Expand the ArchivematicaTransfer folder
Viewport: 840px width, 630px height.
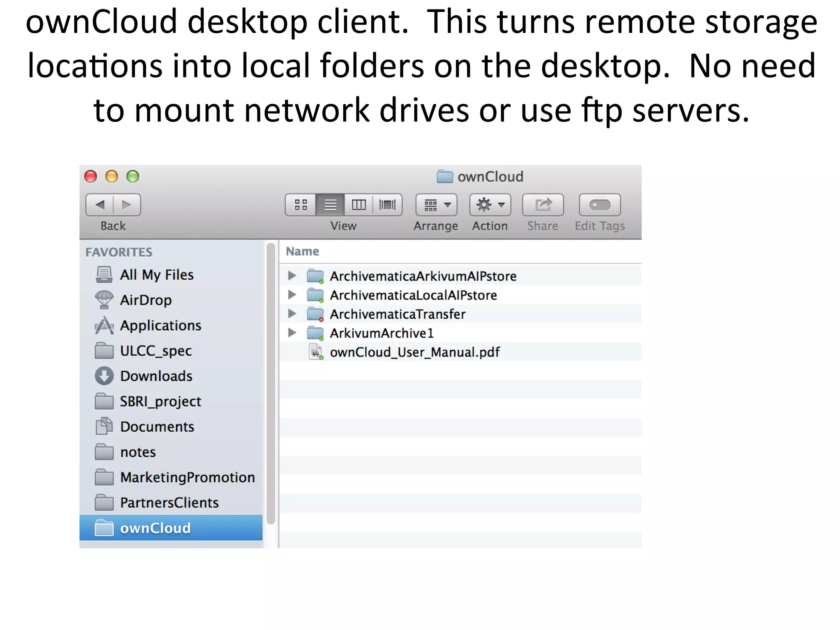[292, 314]
